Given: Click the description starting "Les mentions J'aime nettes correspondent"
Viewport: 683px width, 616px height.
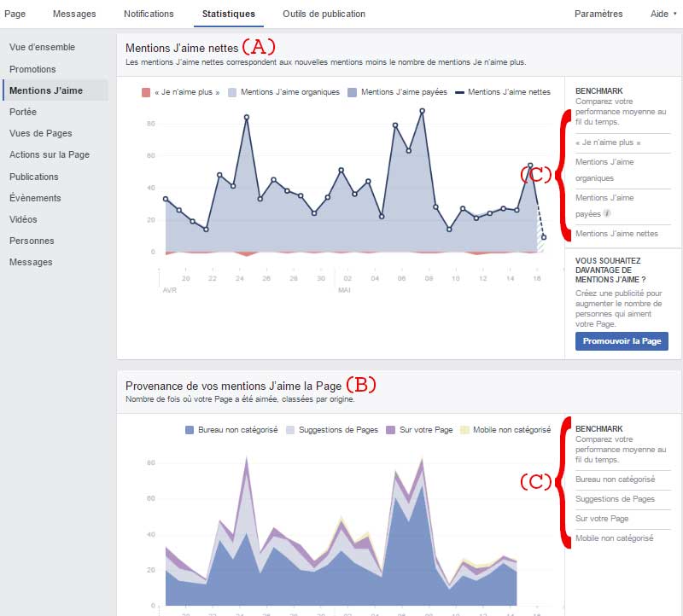Looking at the screenshot, I should 326,62.
